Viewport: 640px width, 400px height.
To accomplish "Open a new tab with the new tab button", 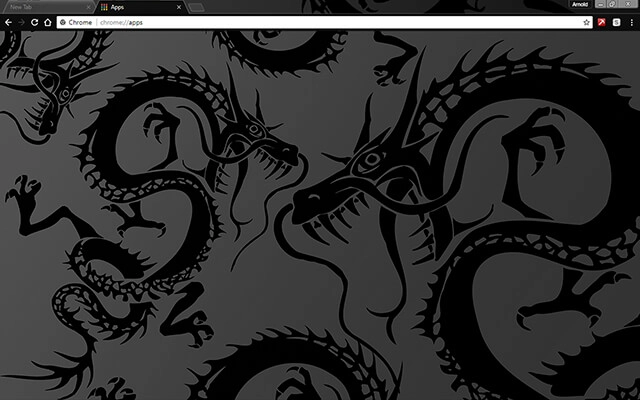I will tap(196, 7).
